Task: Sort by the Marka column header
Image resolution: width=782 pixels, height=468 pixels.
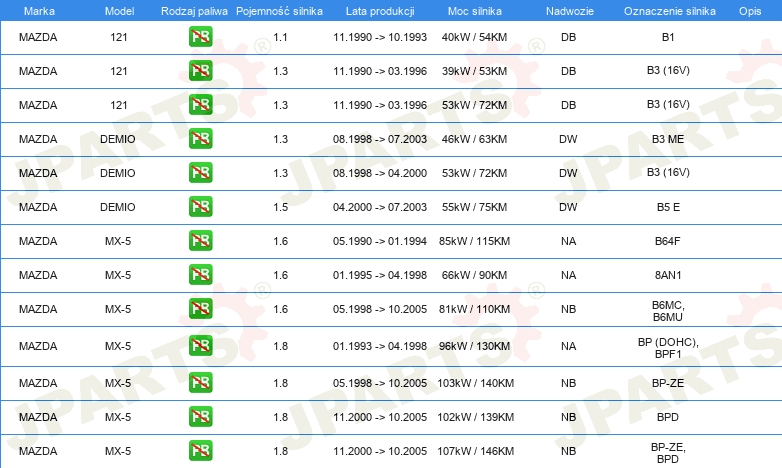Action: point(39,11)
